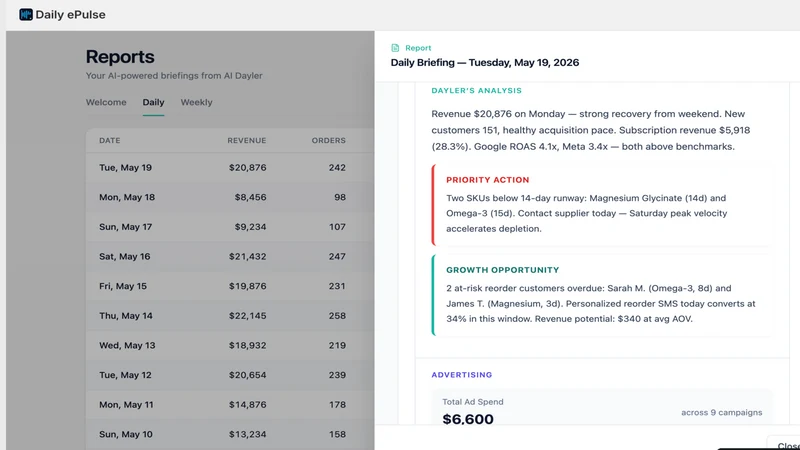Click the Report document icon
800x450 pixels.
pos(395,48)
